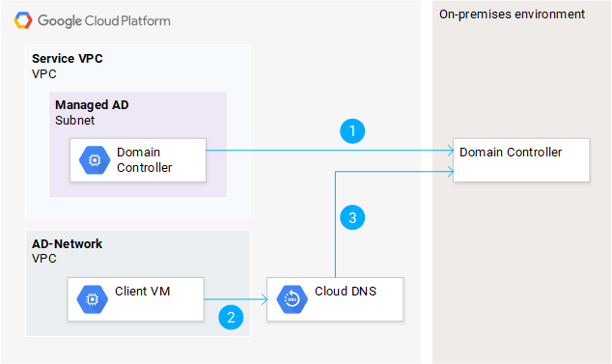The image size is (612, 364).
Task: Click the Client VM compute engine icon
Action: tap(92, 299)
